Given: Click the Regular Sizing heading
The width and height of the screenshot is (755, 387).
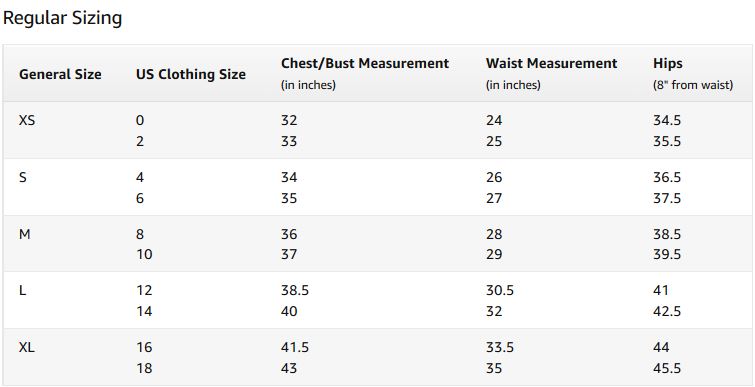Looking at the screenshot, I should [63, 19].
